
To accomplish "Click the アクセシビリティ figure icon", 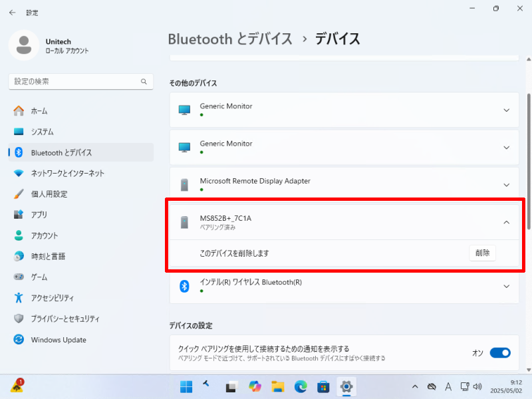I will pyautogui.click(x=19, y=298).
